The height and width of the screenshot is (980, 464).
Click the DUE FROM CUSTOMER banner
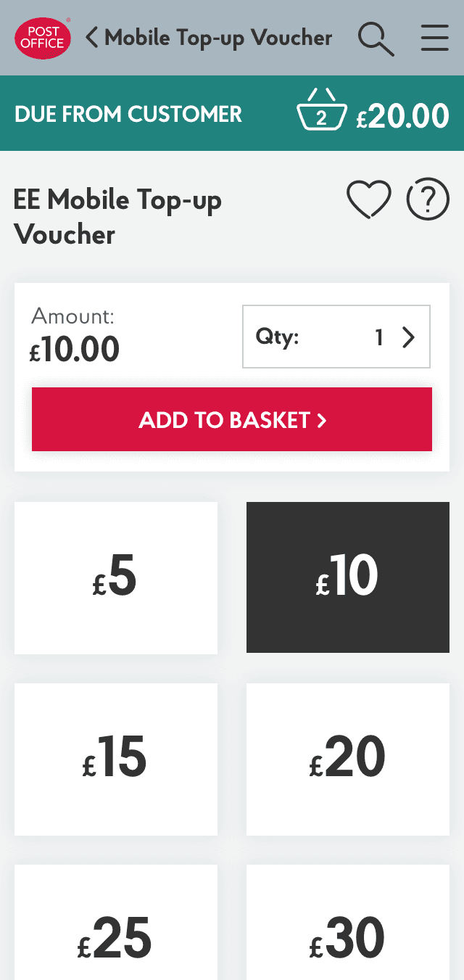pyautogui.click(x=128, y=114)
